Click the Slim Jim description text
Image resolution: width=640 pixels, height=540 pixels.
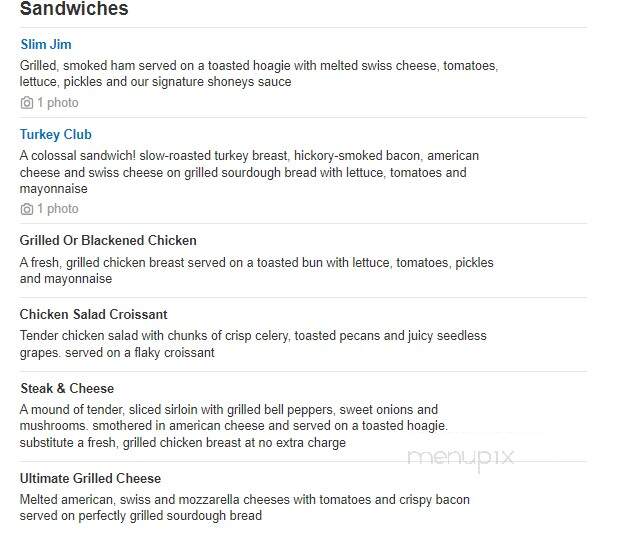coord(259,73)
